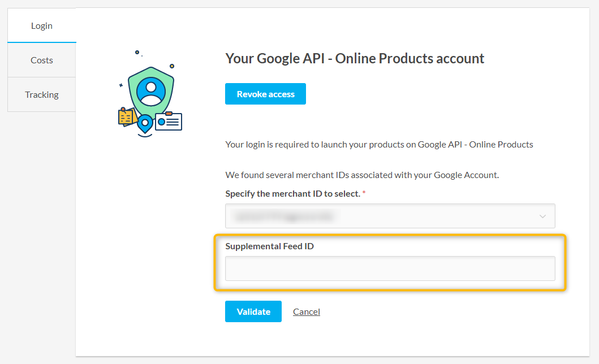Click the 'Specify the merchant ID' label

click(292, 193)
